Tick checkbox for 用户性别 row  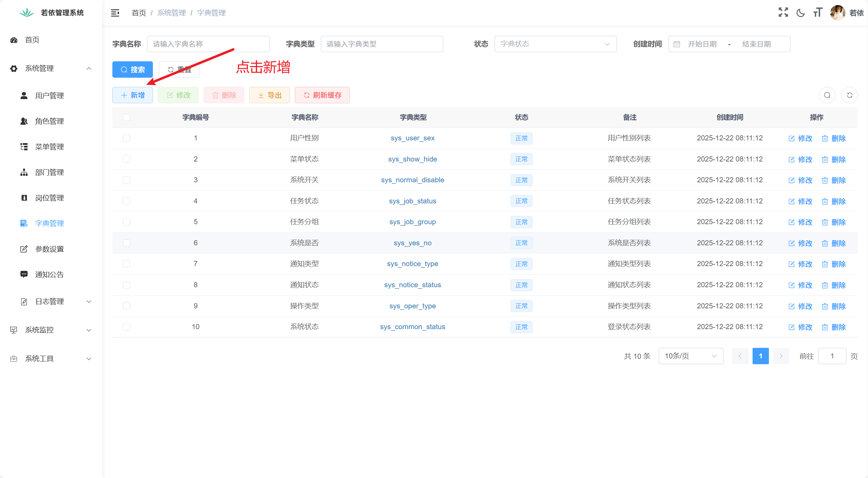pyautogui.click(x=126, y=138)
